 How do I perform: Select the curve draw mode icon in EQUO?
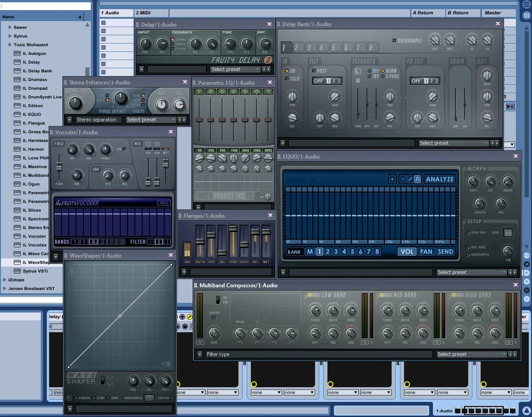(418, 179)
